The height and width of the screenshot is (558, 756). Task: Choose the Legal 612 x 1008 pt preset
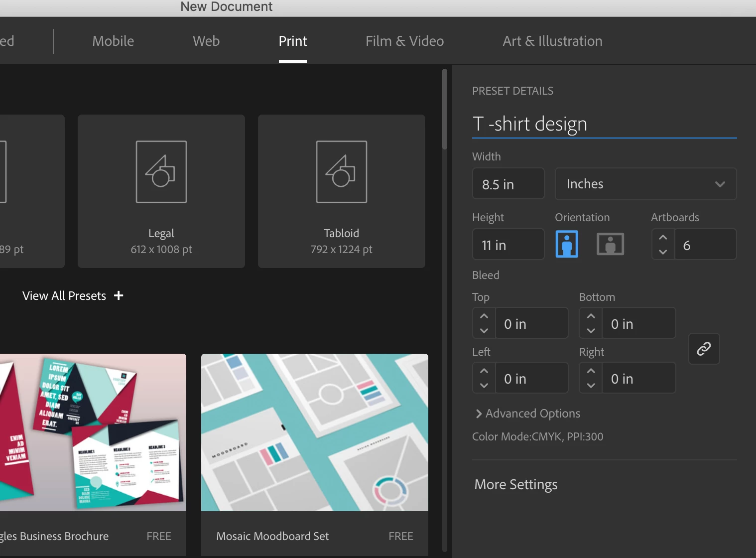[x=161, y=191]
